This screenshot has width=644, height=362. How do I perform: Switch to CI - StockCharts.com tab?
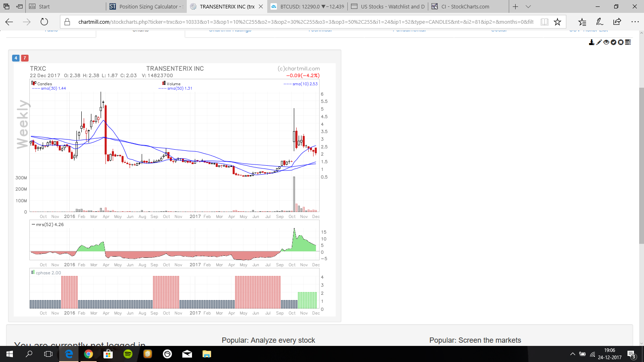(469, 6)
